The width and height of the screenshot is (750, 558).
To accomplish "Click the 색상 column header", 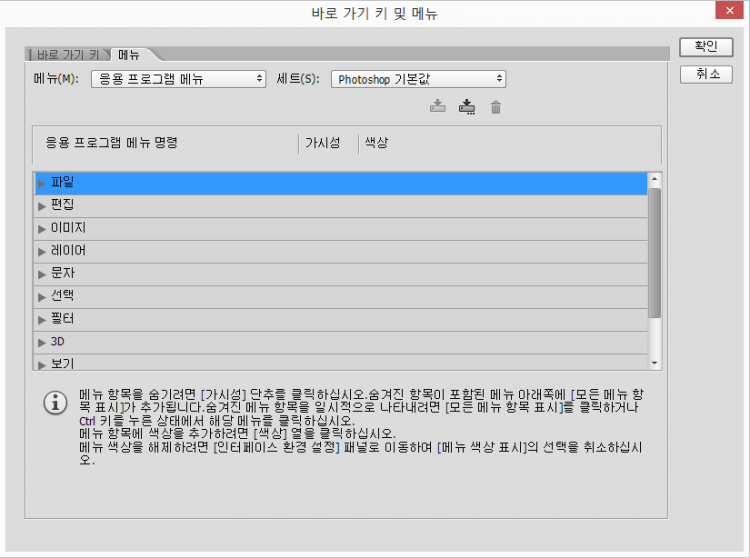I will (377, 143).
